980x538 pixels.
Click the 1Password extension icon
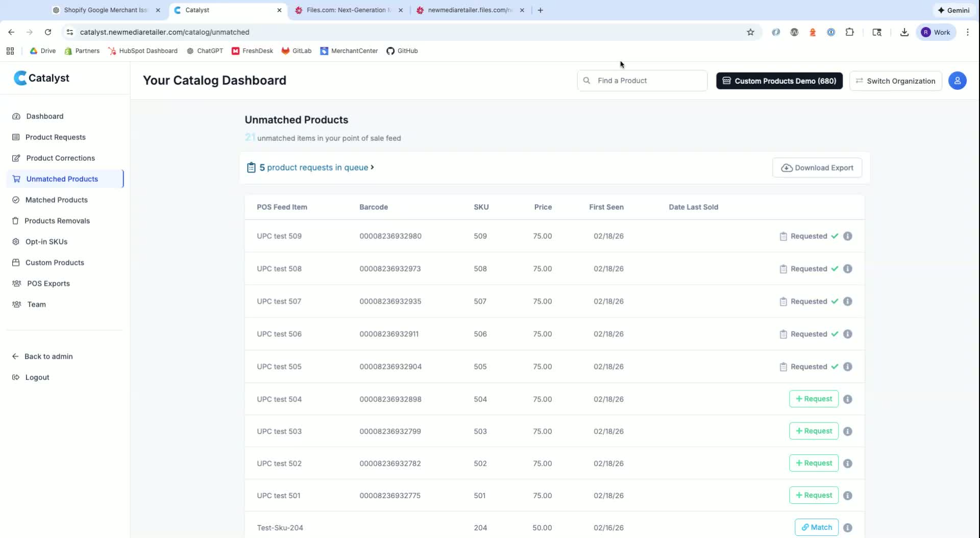(831, 32)
